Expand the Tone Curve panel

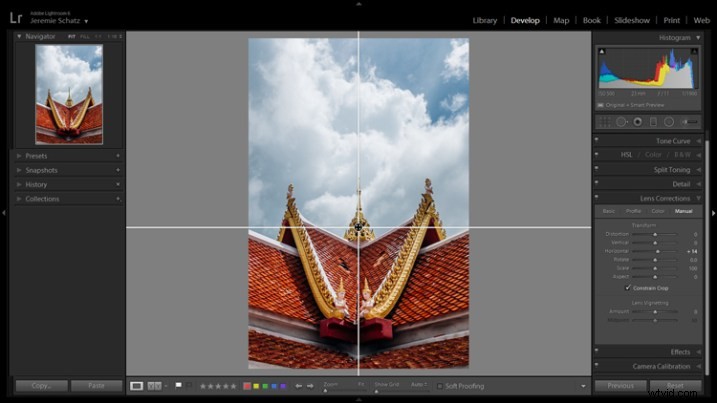point(699,141)
